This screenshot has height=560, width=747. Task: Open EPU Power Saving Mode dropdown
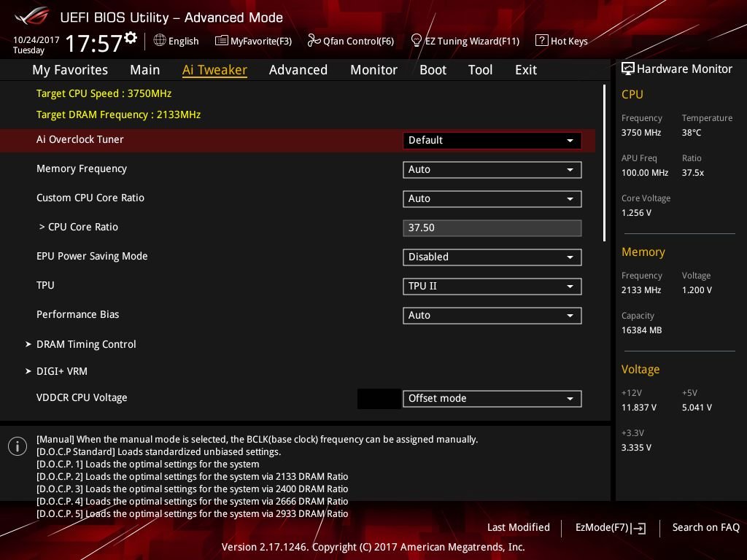point(492,257)
